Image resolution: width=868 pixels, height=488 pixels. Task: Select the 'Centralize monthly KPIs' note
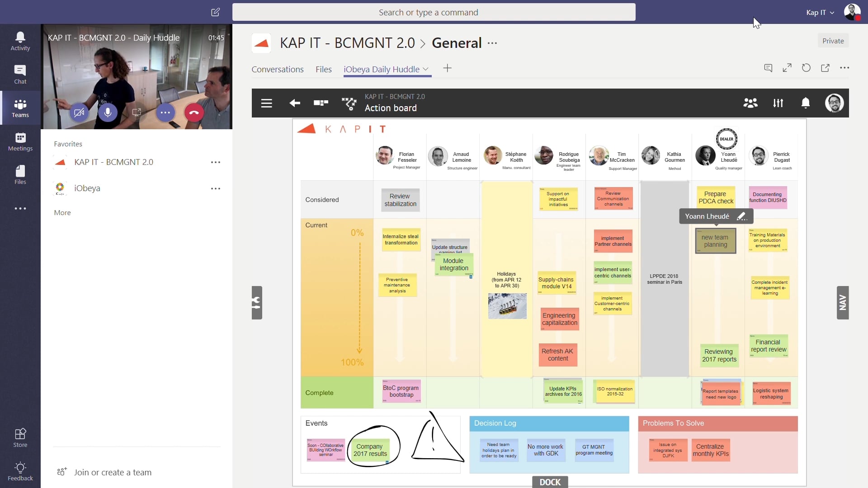(711, 450)
